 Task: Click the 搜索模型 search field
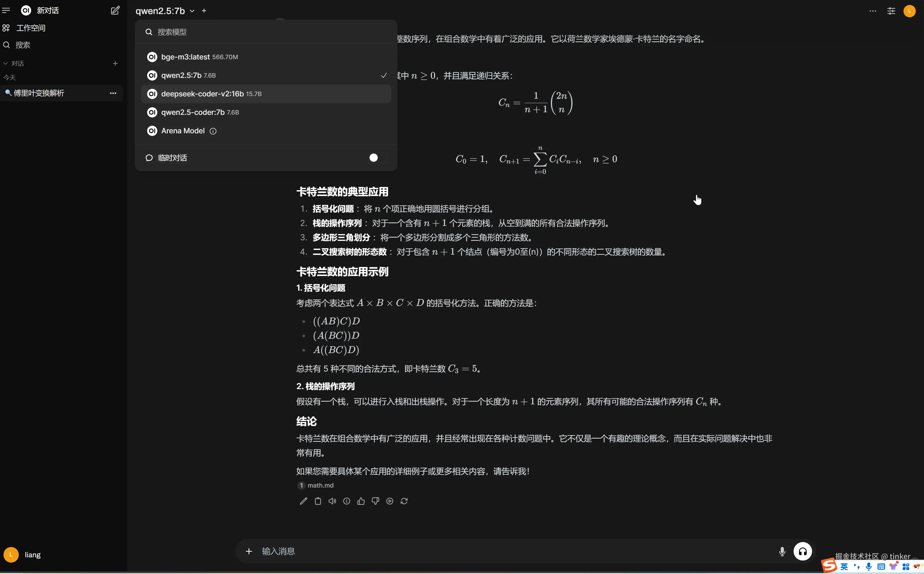(266, 32)
